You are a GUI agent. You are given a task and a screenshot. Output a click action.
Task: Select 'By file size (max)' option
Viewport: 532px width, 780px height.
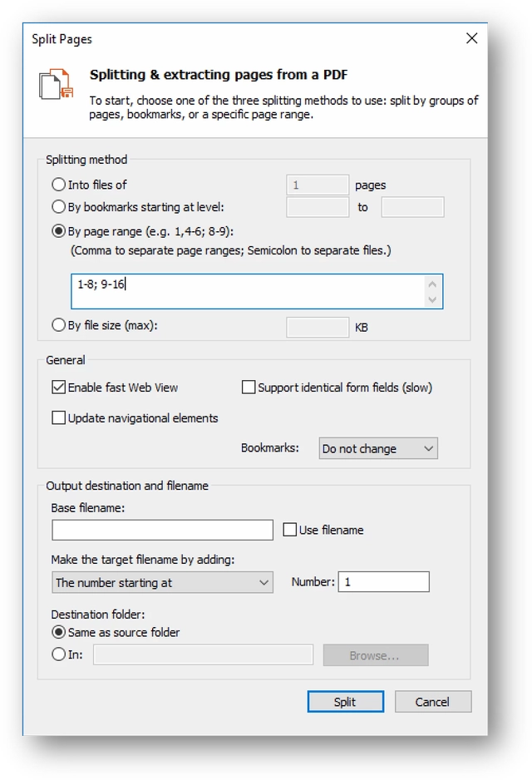[59, 325]
